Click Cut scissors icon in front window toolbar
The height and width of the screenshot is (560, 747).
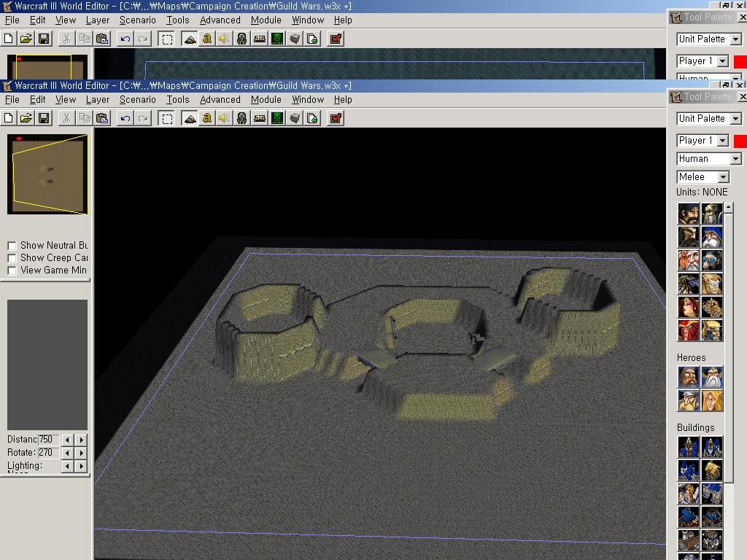[66, 118]
